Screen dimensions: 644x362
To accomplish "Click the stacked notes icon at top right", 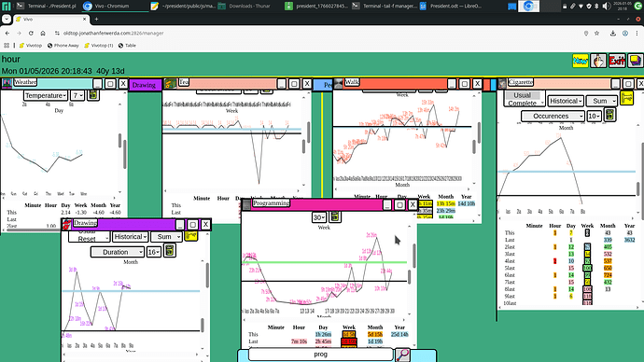I will point(635,61).
